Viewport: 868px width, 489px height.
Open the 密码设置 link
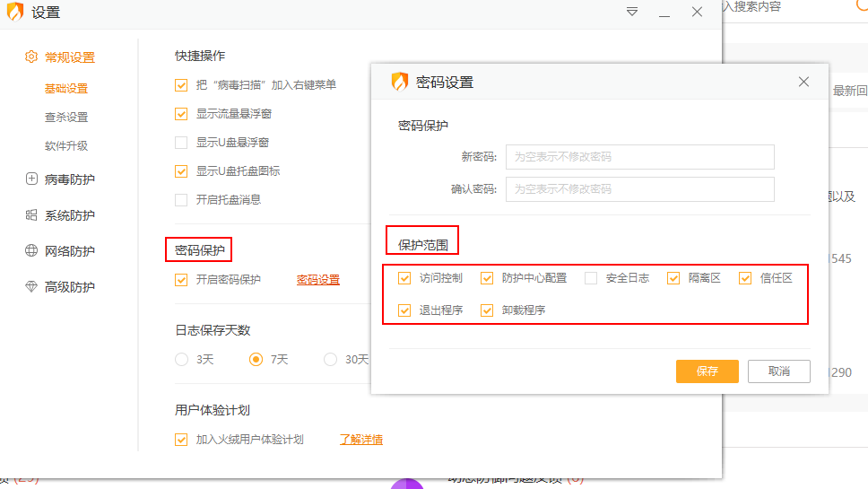[317, 280]
